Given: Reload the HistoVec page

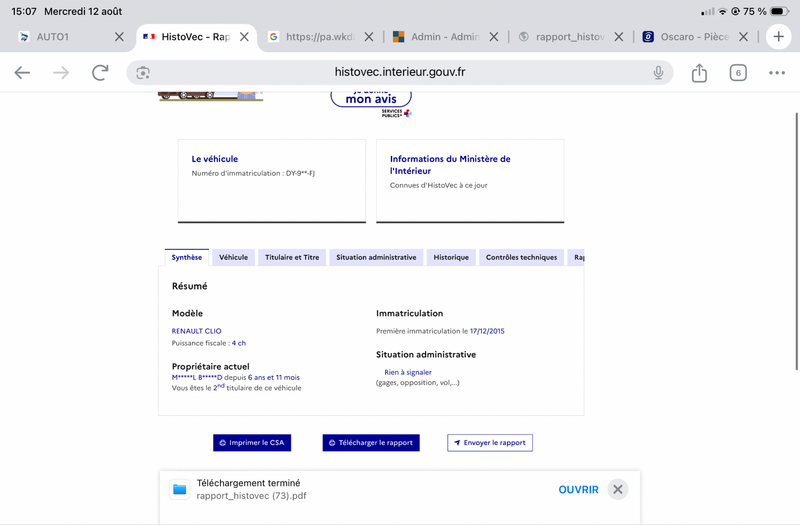Looking at the screenshot, I should (101, 73).
